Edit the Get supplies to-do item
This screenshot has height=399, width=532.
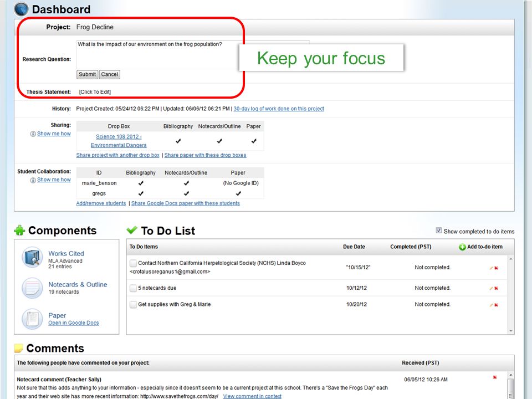point(491,305)
